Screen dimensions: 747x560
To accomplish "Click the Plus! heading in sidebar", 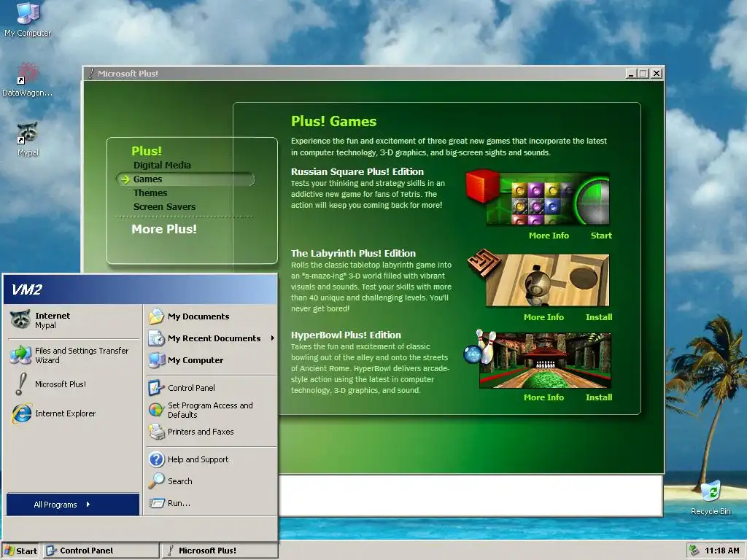I will coord(146,151).
